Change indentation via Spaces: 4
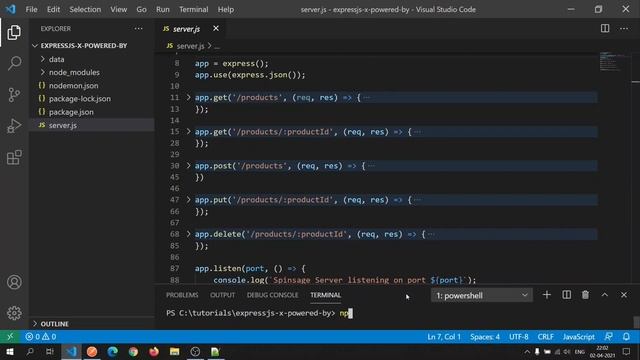This screenshot has width=640, height=360. click(485, 337)
